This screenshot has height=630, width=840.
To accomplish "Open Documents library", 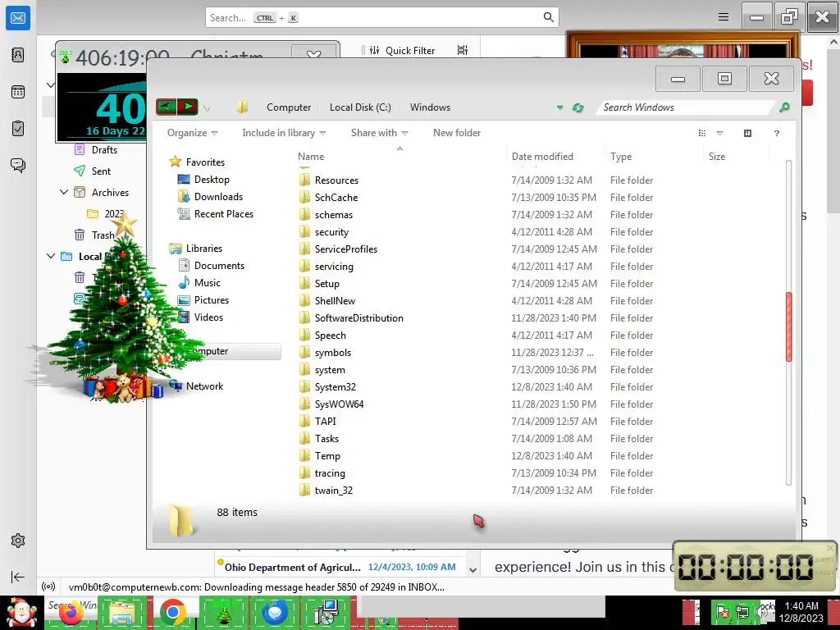I will 218,266.
